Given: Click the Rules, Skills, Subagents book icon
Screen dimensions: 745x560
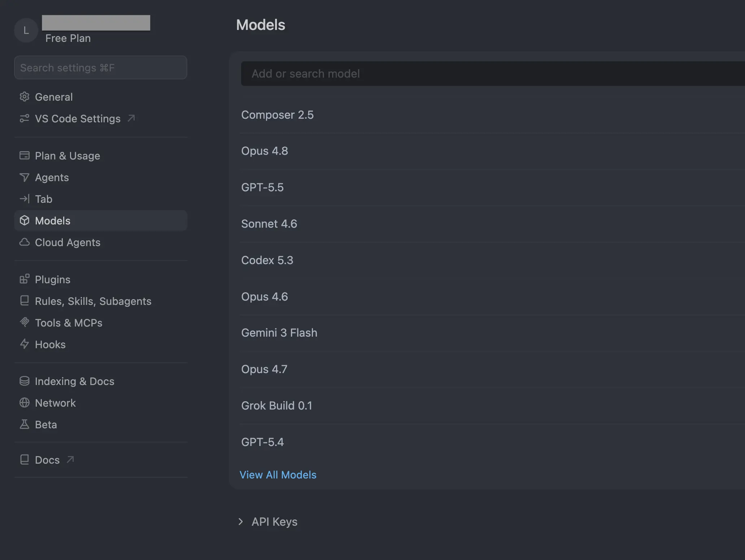Looking at the screenshot, I should 24,301.
